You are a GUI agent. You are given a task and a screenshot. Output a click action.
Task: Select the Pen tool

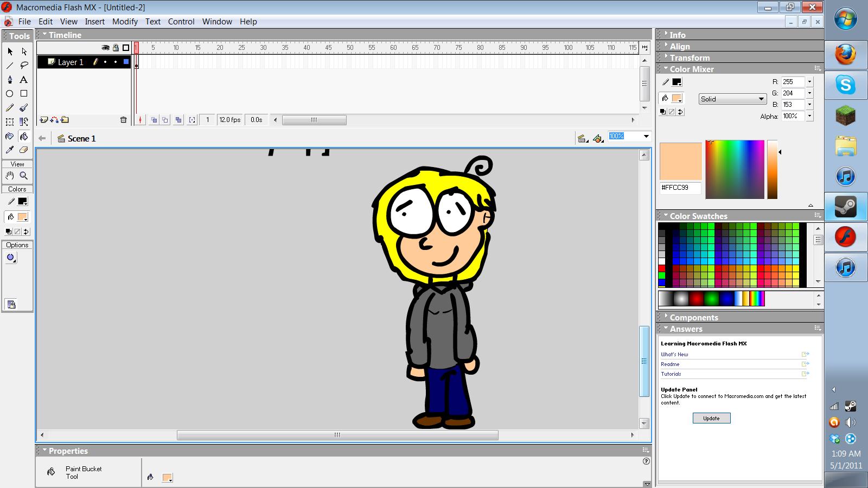point(10,79)
